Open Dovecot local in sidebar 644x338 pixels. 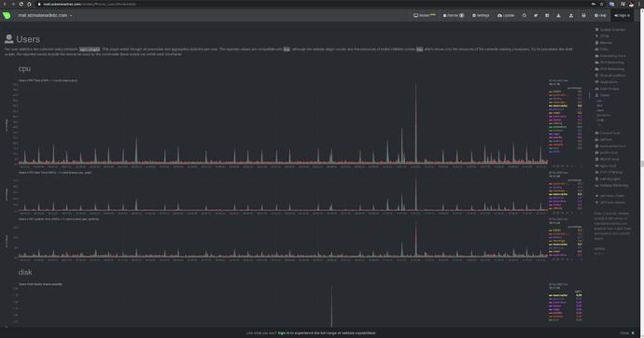coord(608,134)
